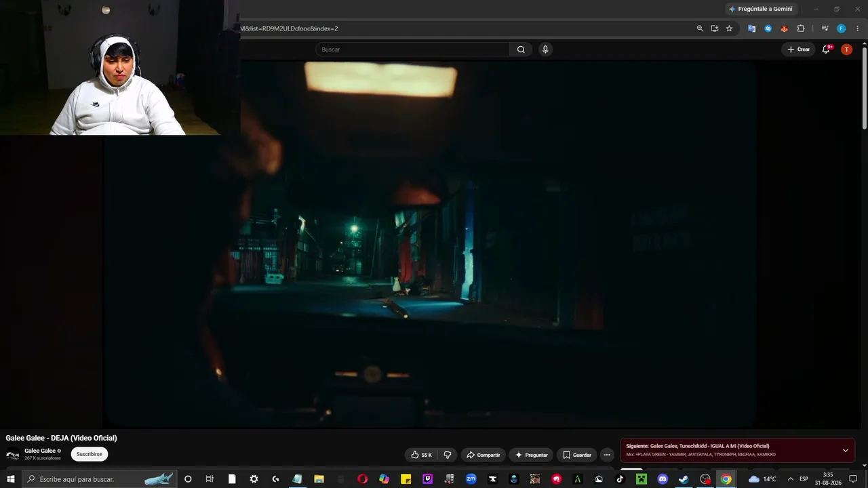Image resolution: width=868 pixels, height=488 pixels.
Task: Open Task View on the taskbar
Action: [210, 479]
